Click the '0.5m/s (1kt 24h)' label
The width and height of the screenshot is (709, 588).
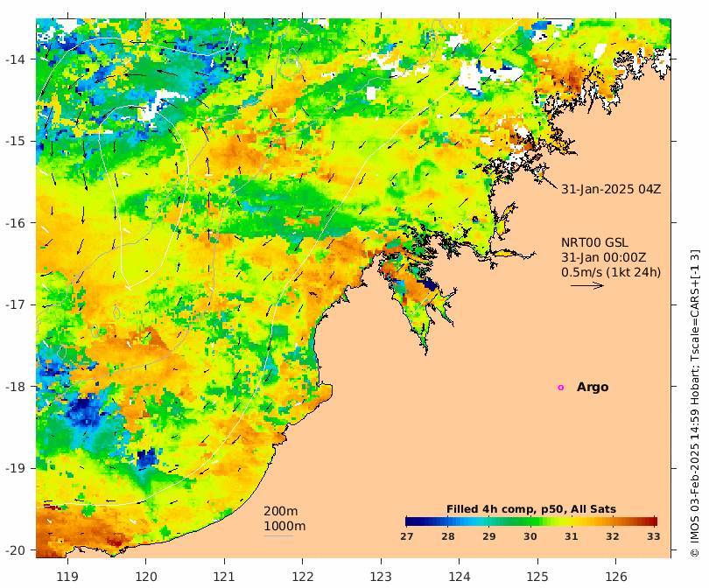pos(611,272)
